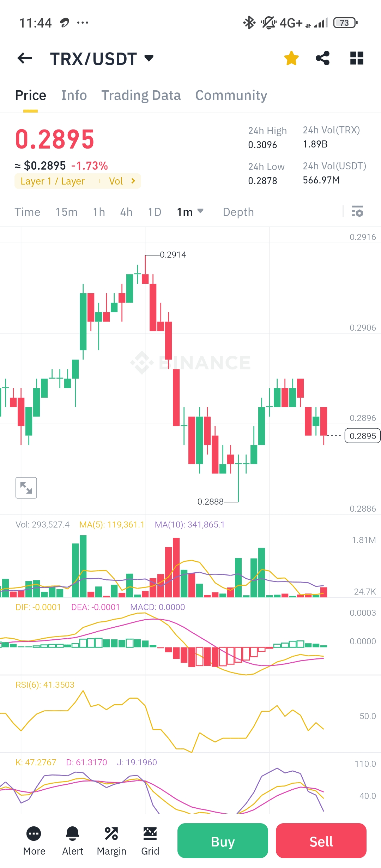Open the four-square grid layout icon
Image resolution: width=381 pixels, height=868 pixels.
pos(357,58)
